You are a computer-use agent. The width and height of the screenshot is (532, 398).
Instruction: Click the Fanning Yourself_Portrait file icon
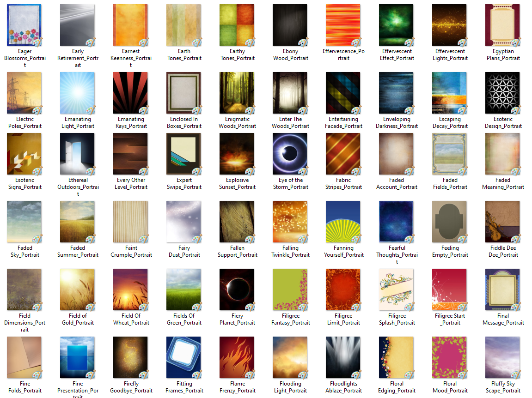point(343,222)
